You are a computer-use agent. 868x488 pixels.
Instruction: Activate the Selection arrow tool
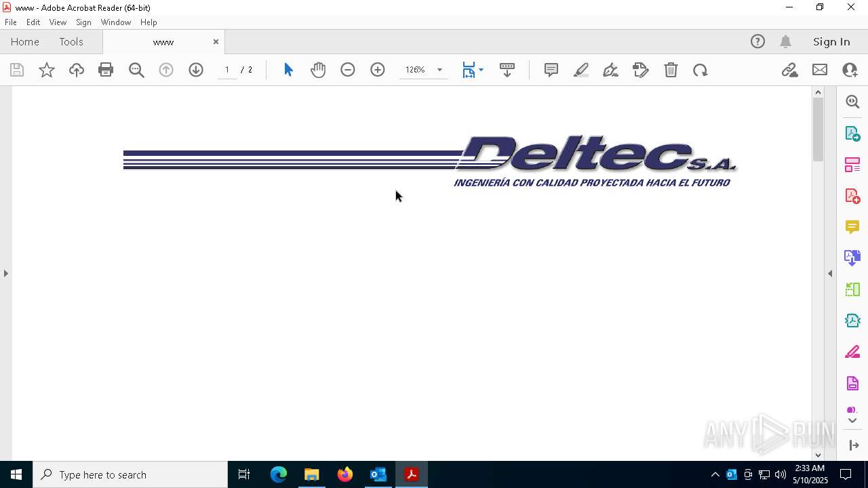[288, 70]
